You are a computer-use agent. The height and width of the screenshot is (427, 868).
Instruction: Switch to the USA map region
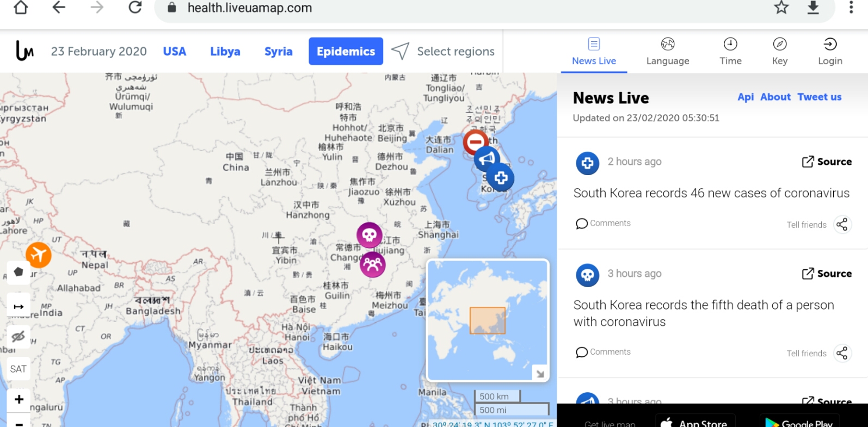[x=175, y=51]
